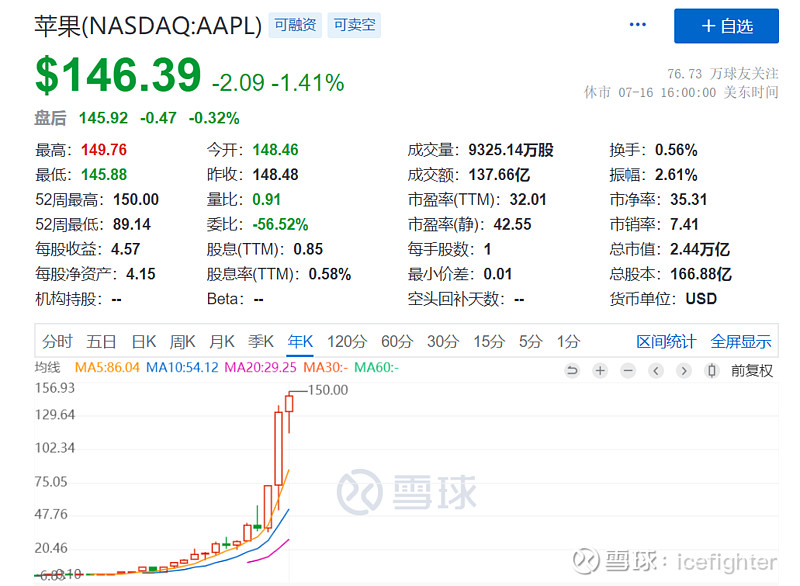This screenshot has width=800, height=586.
Task: Switch to the 分时 chart tab
Action: (57, 341)
